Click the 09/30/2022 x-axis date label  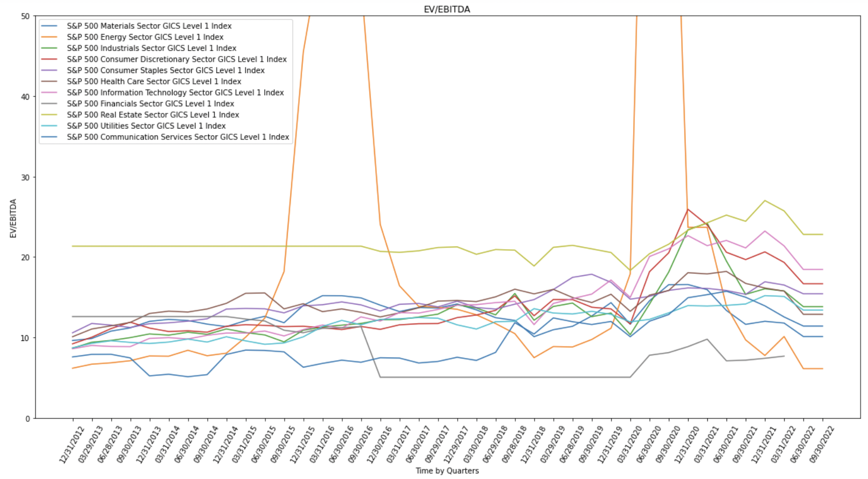821,444
